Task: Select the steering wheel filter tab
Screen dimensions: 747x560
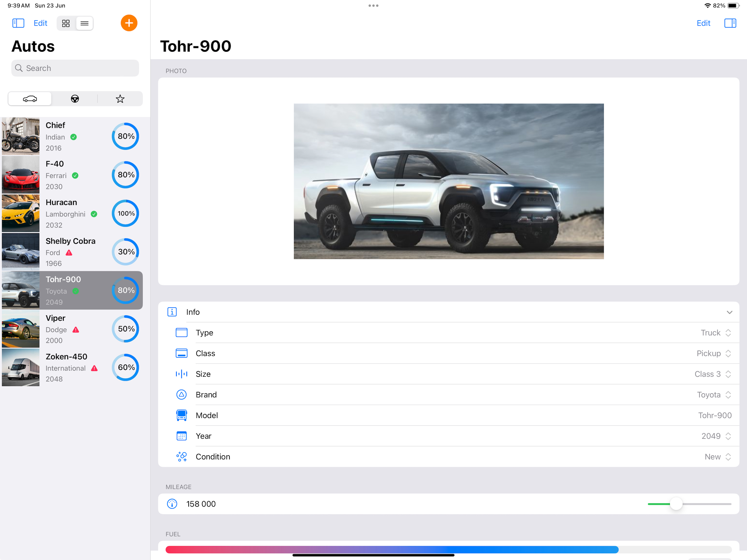Action: point(75,99)
